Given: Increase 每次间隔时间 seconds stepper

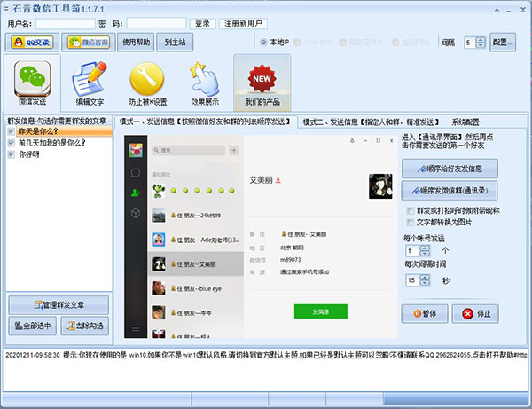Looking at the screenshot, I should click(425, 278).
